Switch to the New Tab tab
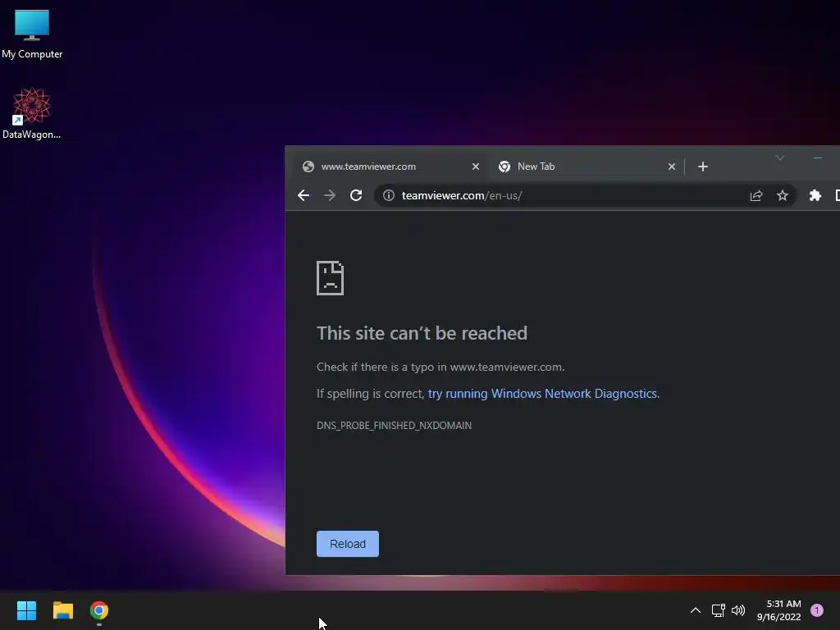Screen dimensions: 840x630 tap(586, 167)
